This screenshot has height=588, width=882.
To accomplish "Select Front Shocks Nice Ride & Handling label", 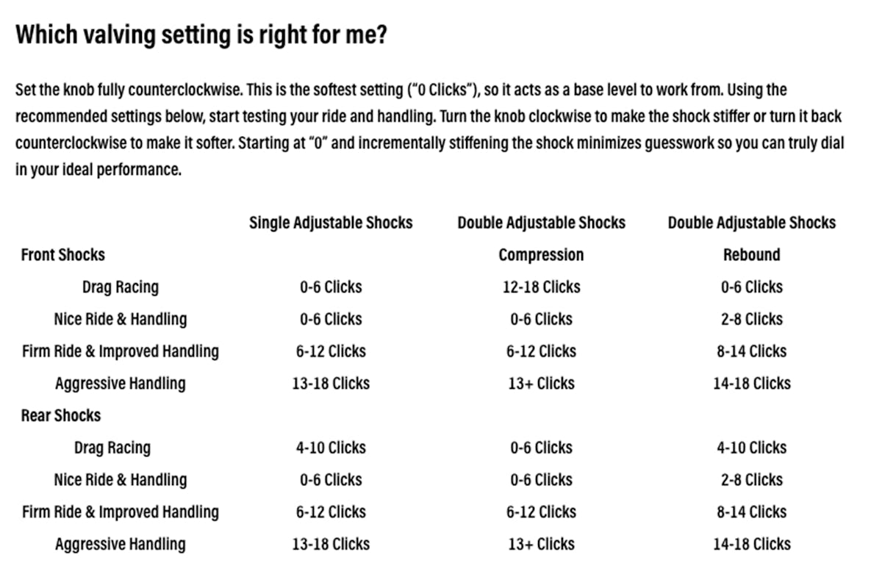I will click(x=120, y=319).
